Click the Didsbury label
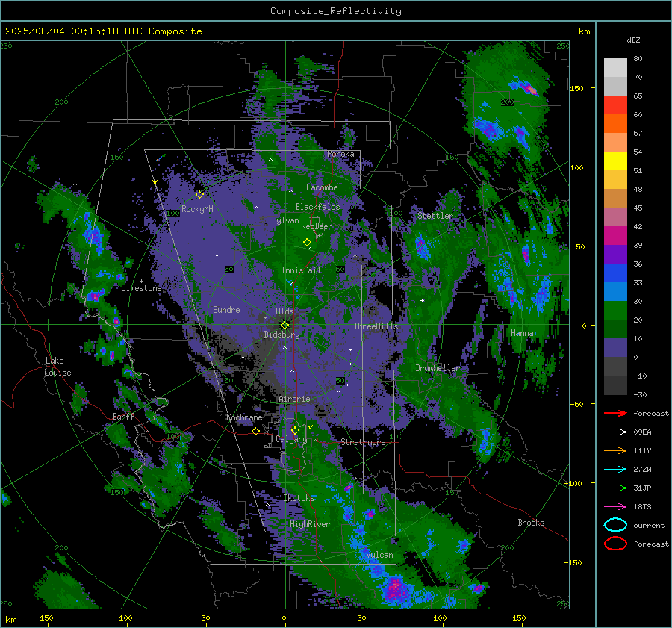 click(x=282, y=335)
